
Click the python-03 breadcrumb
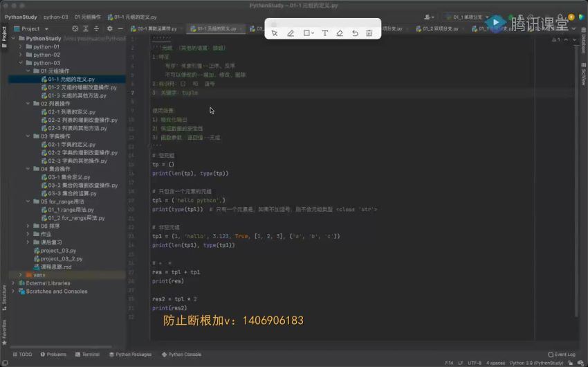point(56,17)
